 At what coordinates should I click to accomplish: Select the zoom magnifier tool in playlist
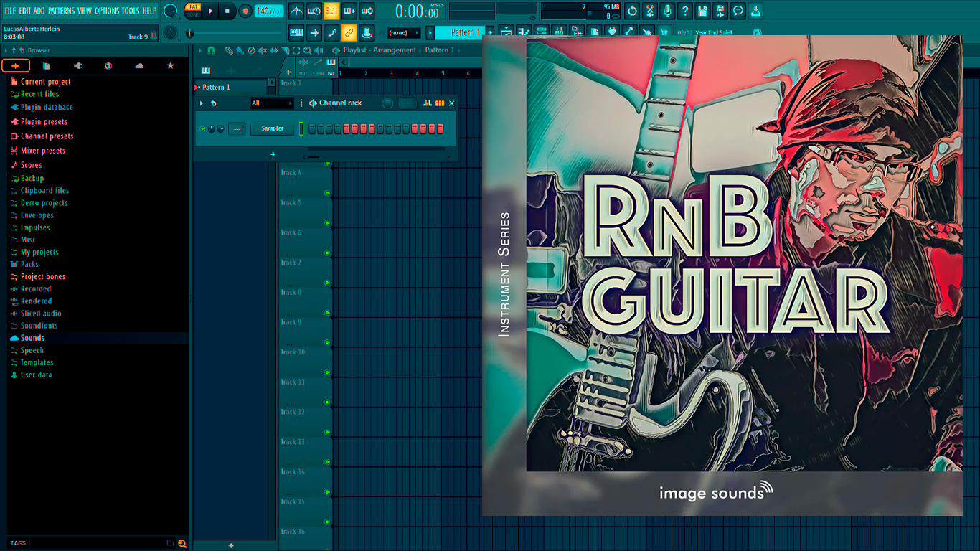point(307,50)
